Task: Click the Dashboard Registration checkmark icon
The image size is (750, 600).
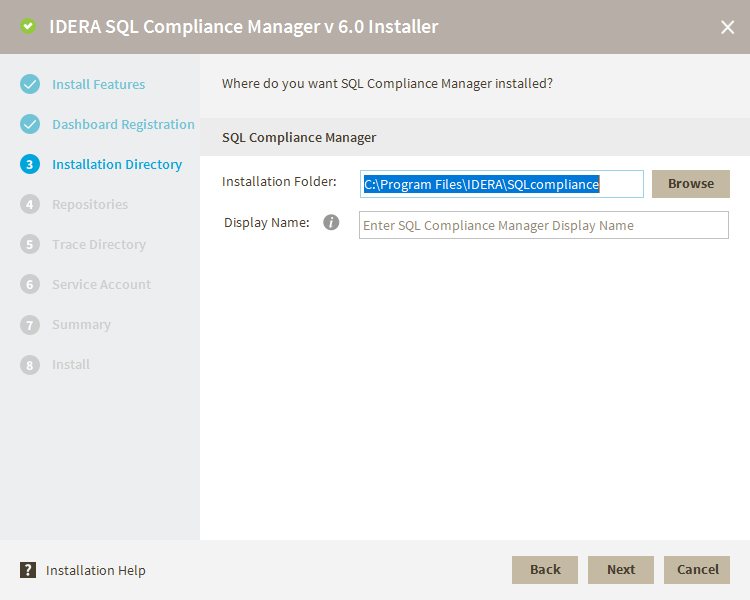Action: tap(30, 124)
